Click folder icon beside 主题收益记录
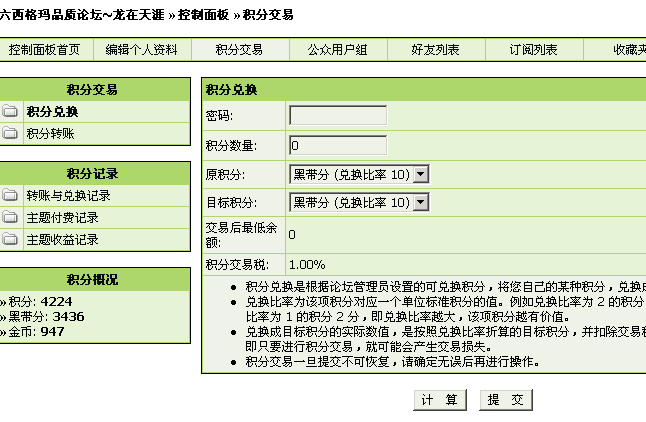646x422 pixels. click(10, 240)
